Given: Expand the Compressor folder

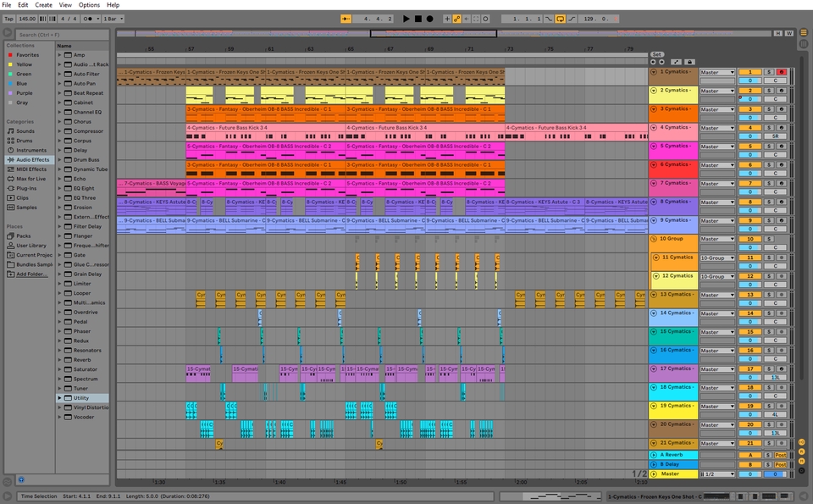Looking at the screenshot, I should coord(59,131).
